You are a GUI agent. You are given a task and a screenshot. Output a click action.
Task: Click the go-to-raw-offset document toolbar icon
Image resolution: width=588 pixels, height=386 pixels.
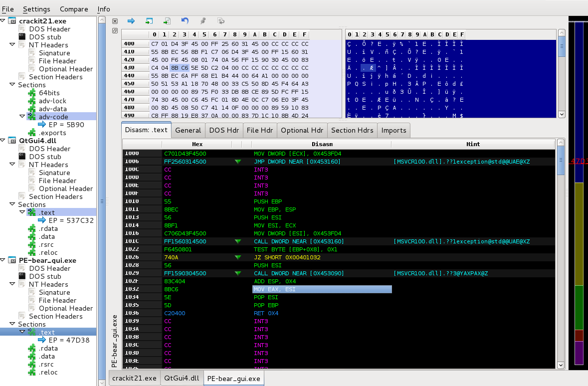(167, 21)
